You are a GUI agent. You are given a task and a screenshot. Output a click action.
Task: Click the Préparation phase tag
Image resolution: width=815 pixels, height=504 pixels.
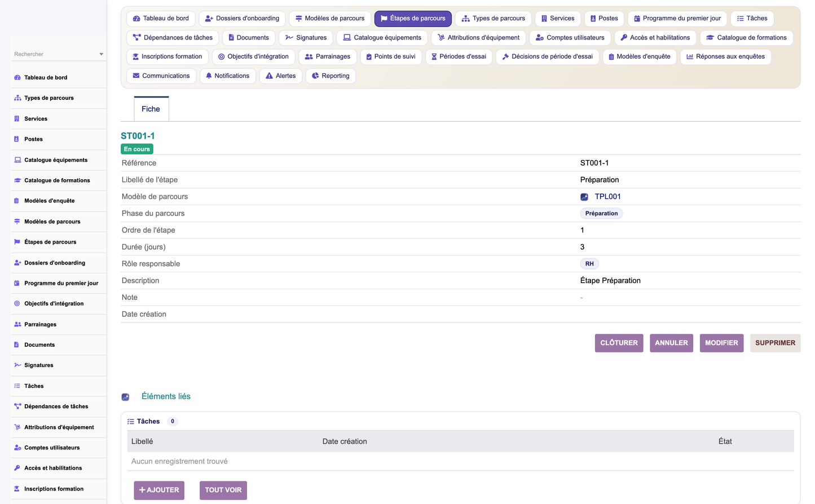[x=601, y=214]
